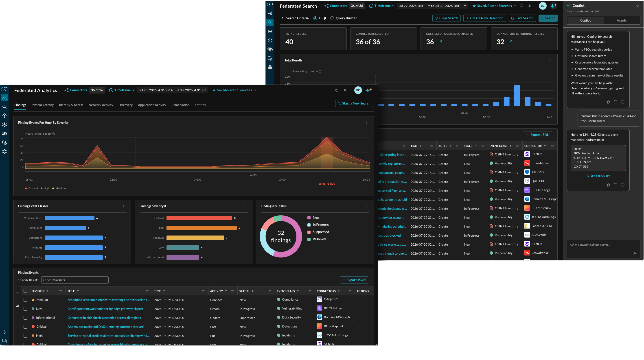Check the Connector health check row

25,318
